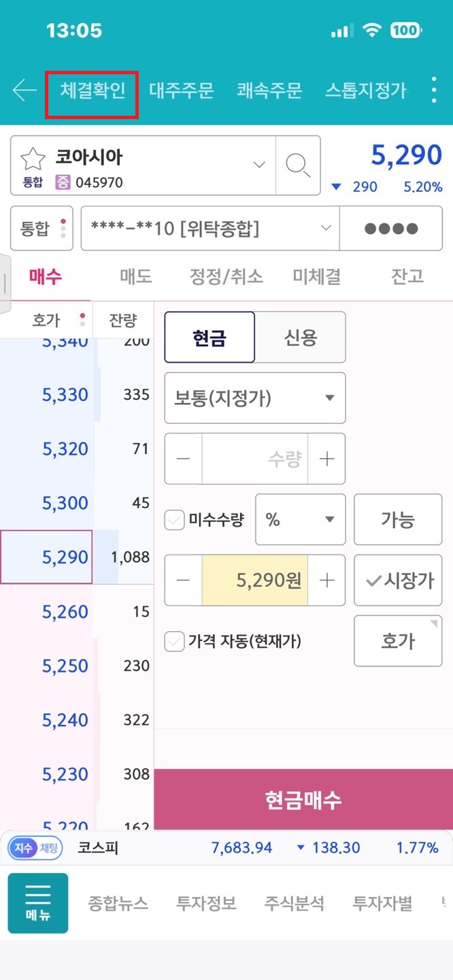Viewport: 453px width, 980px height.
Task: Open the three-dot more options menu
Action: 434,91
